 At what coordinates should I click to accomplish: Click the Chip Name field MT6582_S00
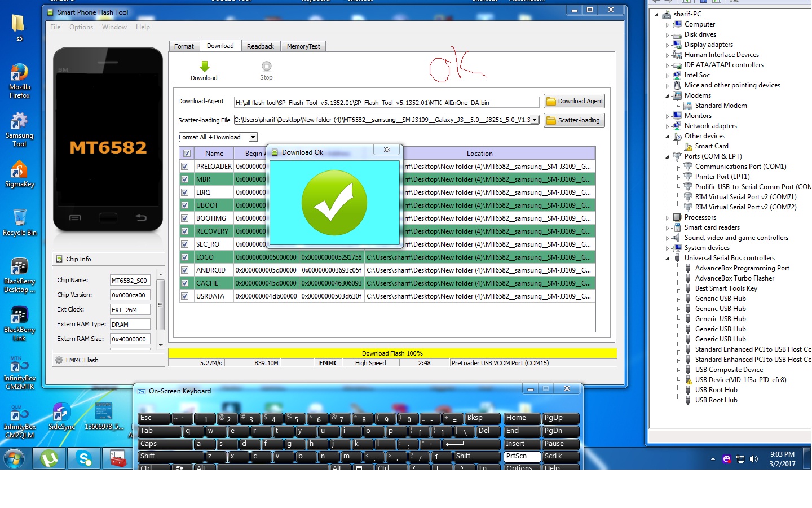[x=130, y=280]
